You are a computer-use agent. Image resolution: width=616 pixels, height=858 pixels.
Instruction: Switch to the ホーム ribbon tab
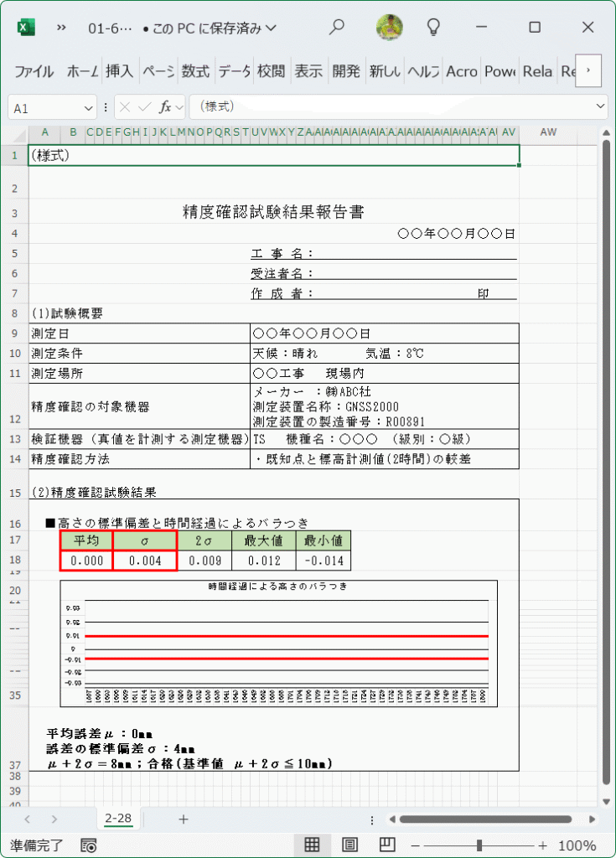pos(82,71)
